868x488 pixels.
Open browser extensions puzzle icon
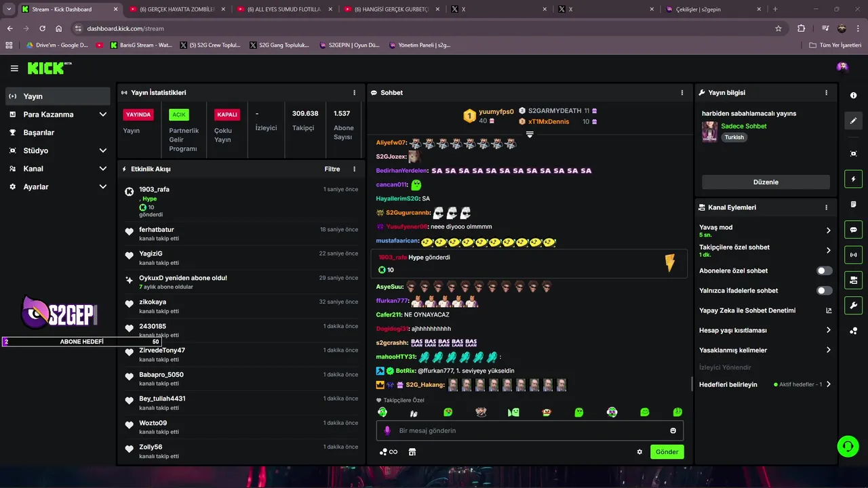coord(802,28)
